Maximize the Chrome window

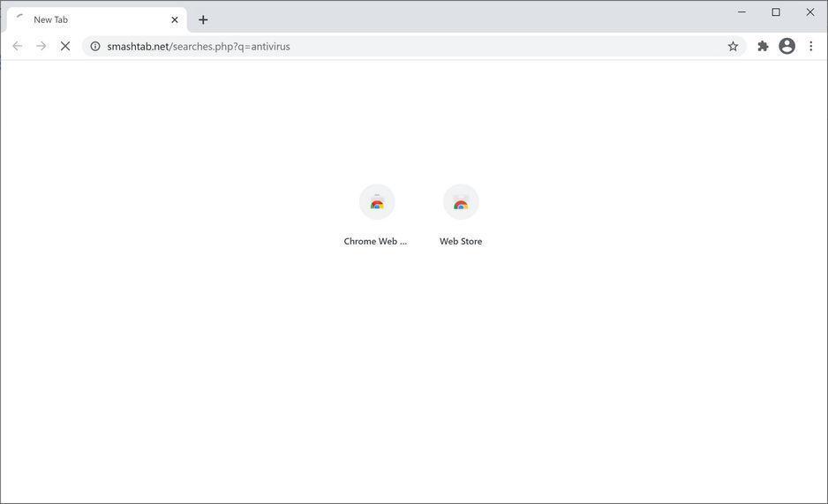click(776, 11)
